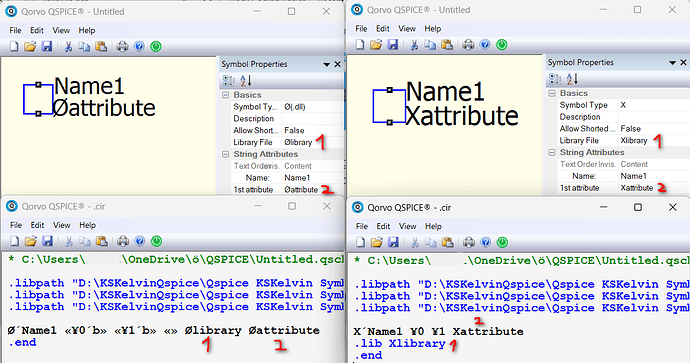Screen dimensions: 690x363
Task: Click '.end' line in bottom-left netlist
Action: click(22, 343)
